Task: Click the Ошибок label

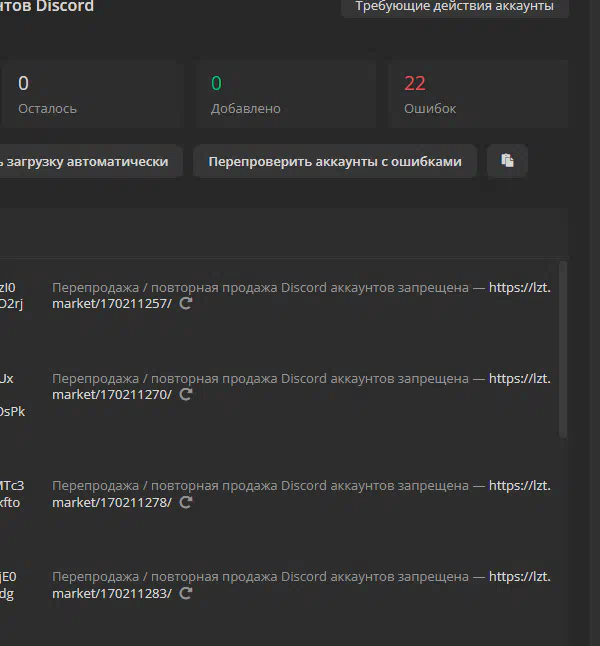Action: (x=430, y=109)
